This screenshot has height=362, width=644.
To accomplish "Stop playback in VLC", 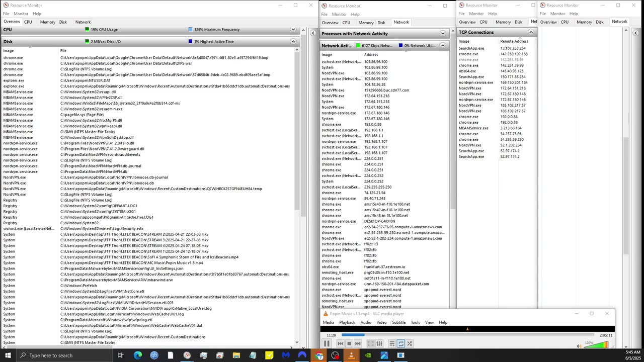I will [349, 344].
